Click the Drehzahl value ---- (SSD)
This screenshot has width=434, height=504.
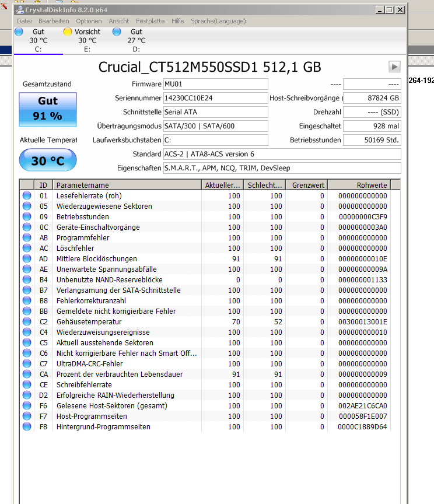[372, 112]
